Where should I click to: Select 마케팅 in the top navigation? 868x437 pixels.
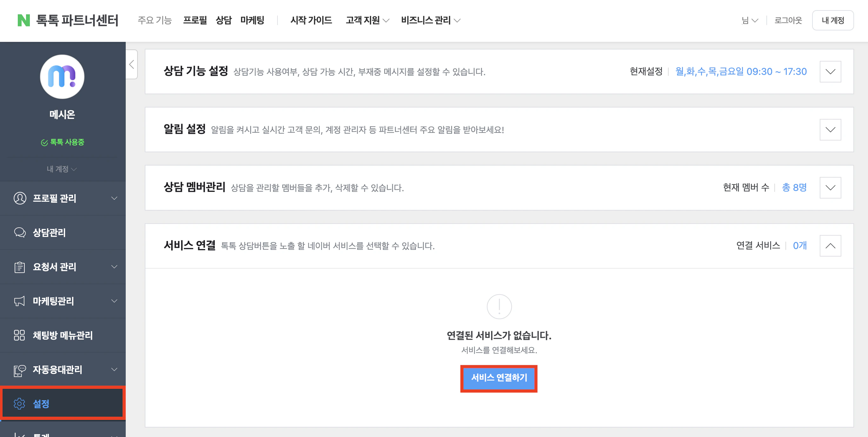[252, 20]
